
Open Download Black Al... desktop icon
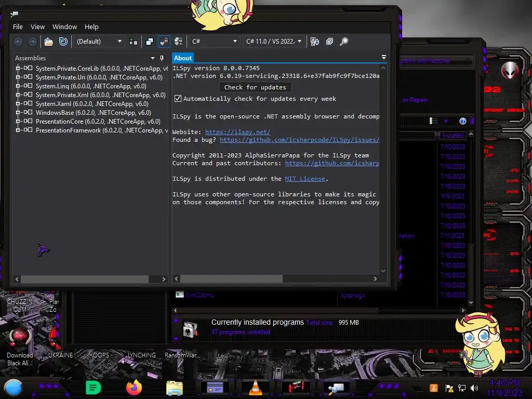(20, 347)
